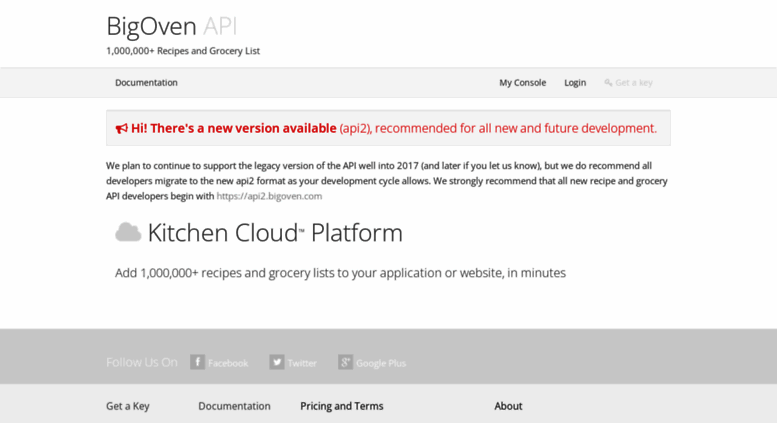Click the Google Plus icon
Image resolution: width=777 pixels, height=423 pixels.
pos(345,362)
